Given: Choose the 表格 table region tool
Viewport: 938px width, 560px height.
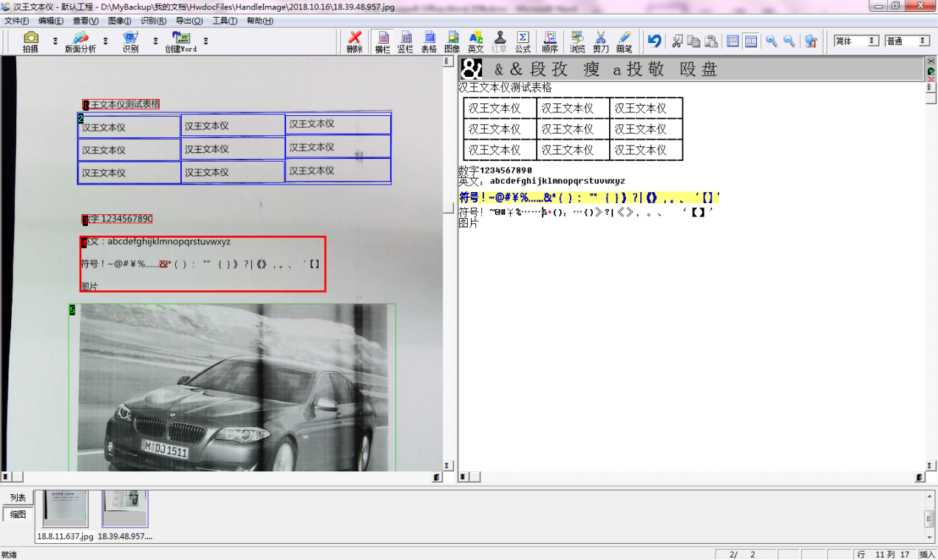Looking at the screenshot, I should [429, 42].
